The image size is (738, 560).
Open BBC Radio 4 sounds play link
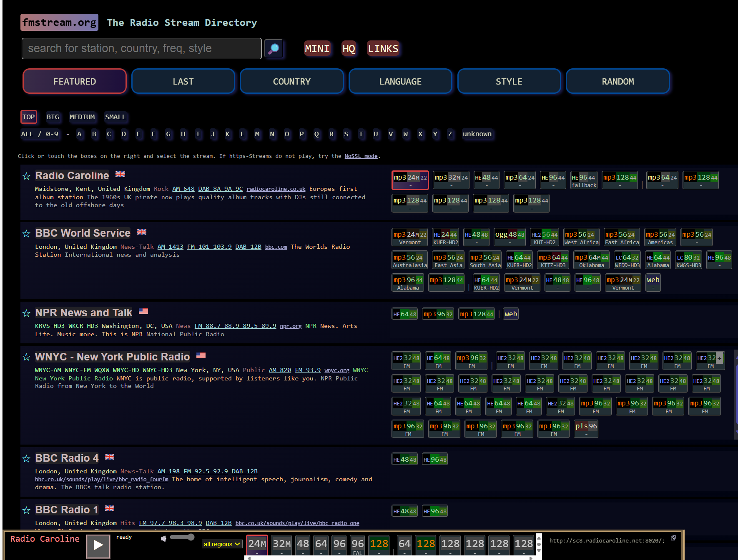coord(102,480)
